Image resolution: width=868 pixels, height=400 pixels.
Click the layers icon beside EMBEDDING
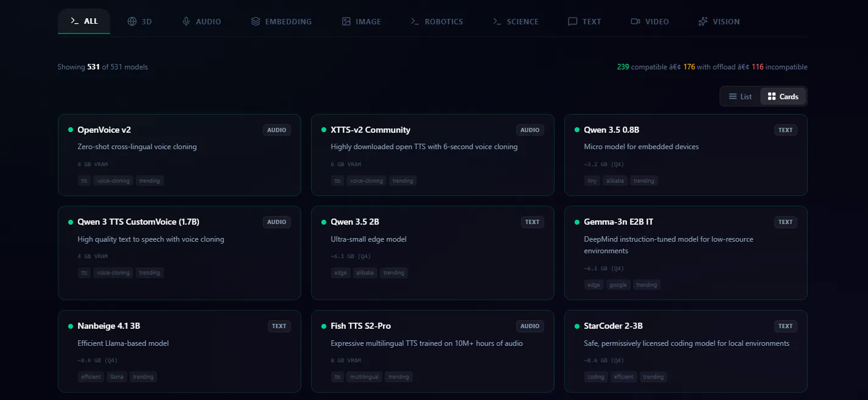pos(256,21)
